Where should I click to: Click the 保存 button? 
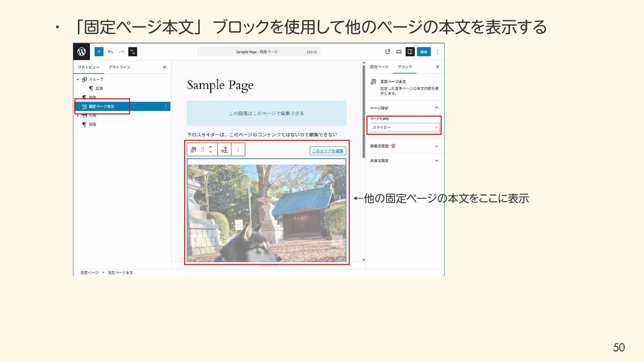[424, 52]
